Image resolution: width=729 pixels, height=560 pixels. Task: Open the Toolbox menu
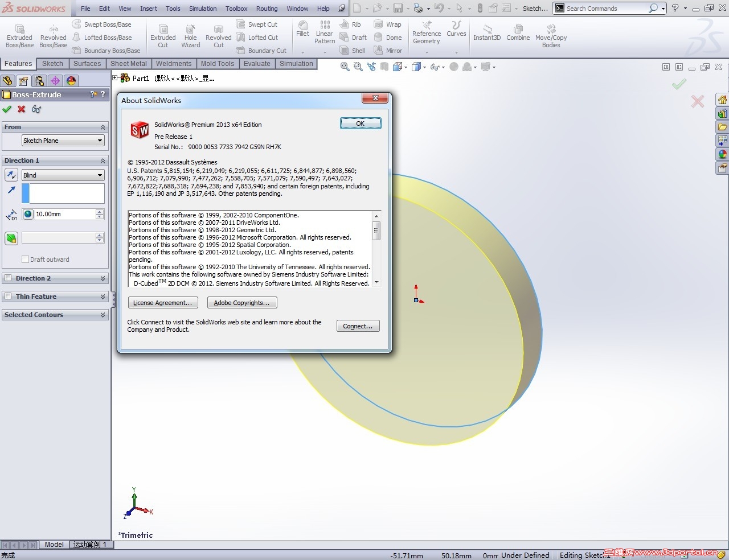point(236,9)
